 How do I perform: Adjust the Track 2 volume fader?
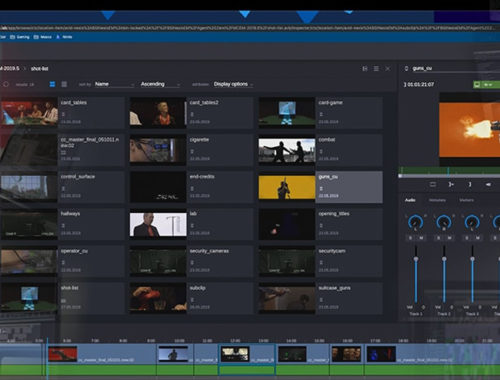coord(444,259)
